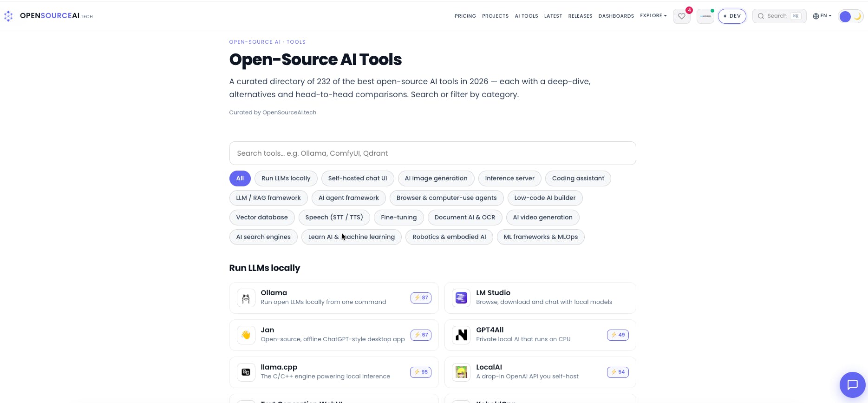Click the OPENSOURCEAI.TECH site name
Screen dimensions: 868x403
pyautogui.click(x=56, y=16)
